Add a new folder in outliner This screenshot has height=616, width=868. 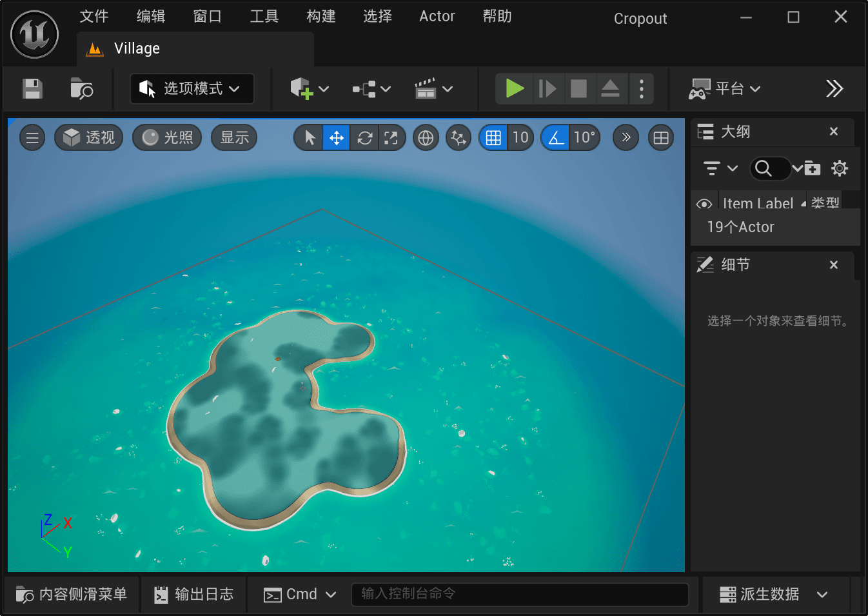(x=812, y=168)
